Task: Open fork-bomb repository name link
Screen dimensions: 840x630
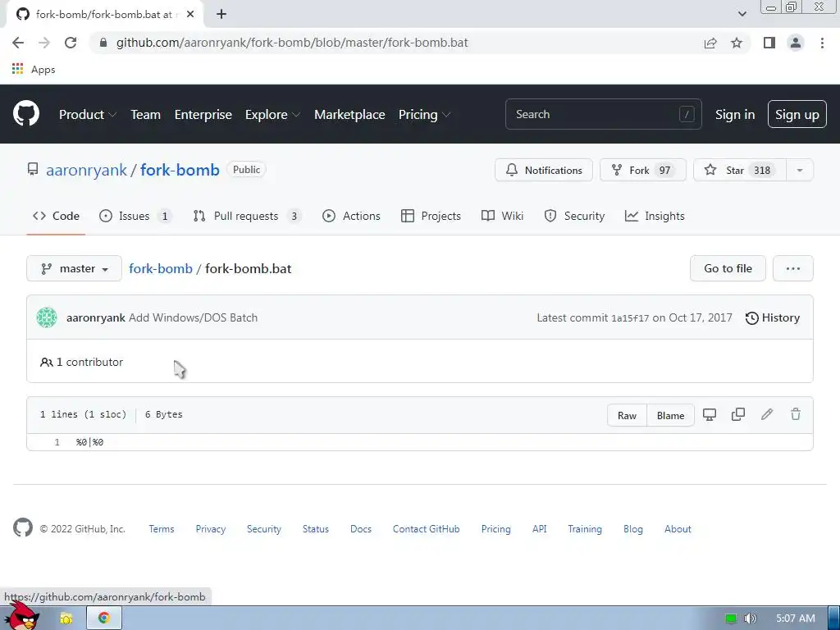Action: 180,170
